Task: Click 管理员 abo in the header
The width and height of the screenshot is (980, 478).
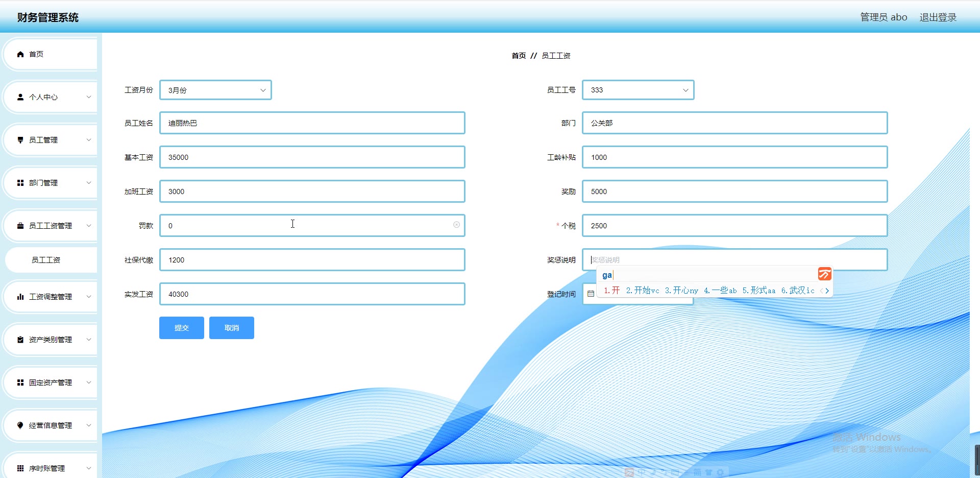Action: [884, 17]
